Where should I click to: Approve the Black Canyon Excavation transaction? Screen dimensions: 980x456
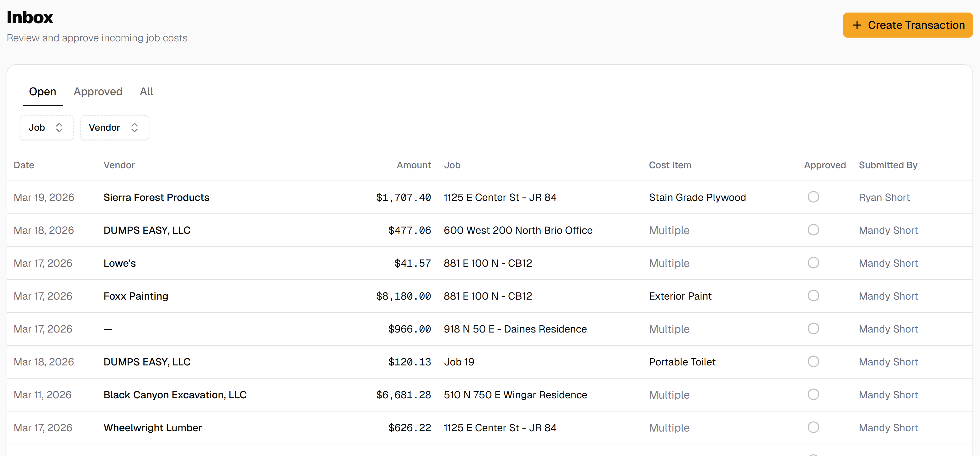tap(813, 394)
